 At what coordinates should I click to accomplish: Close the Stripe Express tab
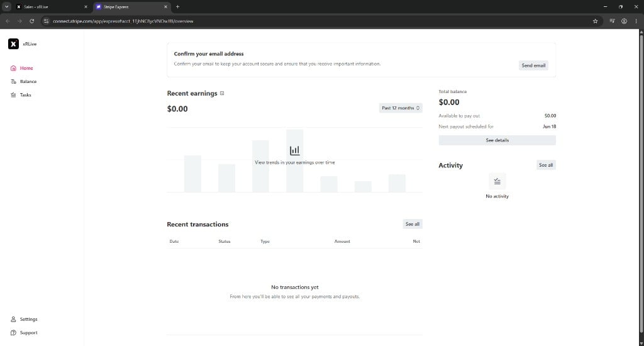click(x=165, y=7)
